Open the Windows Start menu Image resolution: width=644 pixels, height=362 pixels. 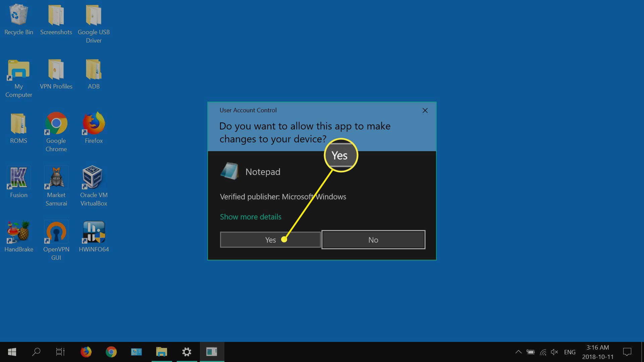point(12,352)
